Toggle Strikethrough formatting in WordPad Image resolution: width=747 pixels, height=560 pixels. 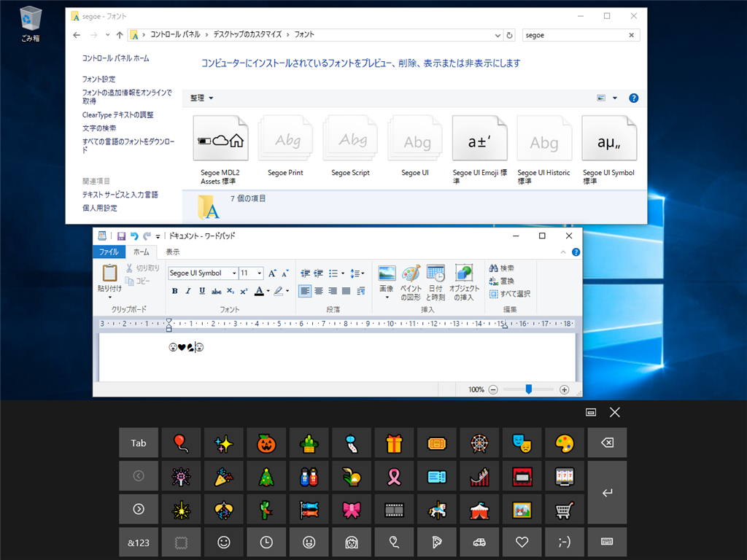click(x=216, y=291)
